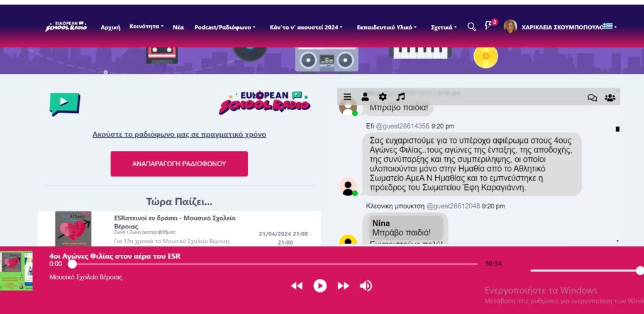This screenshot has width=644, height=314.
Task: Open the Νέα menu item
Action: click(x=178, y=28)
